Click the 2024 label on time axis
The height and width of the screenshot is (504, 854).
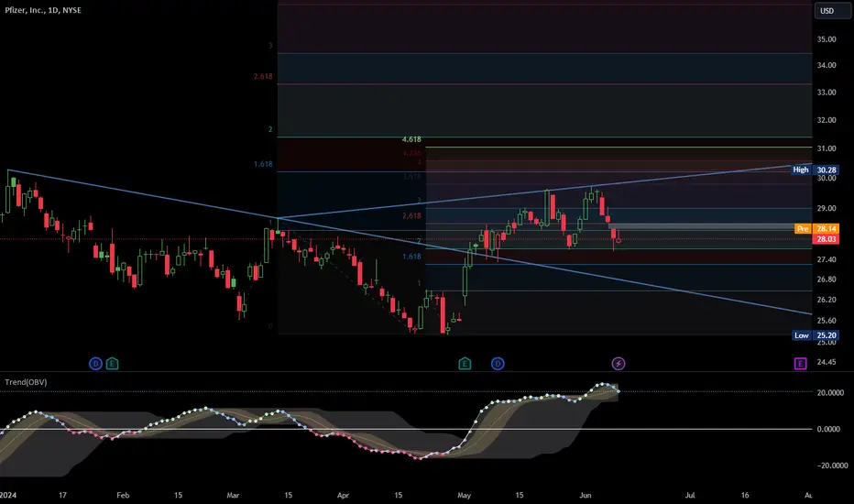[x=7, y=495]
